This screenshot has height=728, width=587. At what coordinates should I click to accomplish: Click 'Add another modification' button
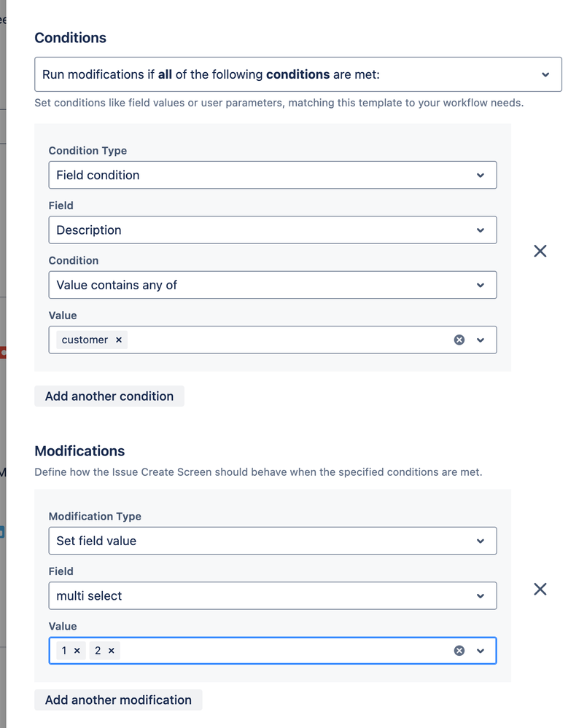click(x=118, y=700)
